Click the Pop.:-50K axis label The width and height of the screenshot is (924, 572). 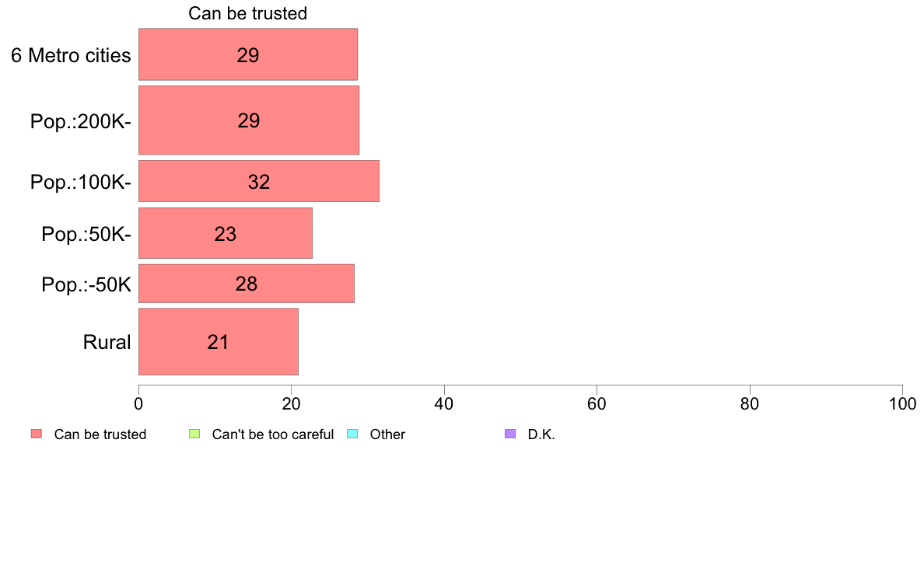(x=86, y=284)
